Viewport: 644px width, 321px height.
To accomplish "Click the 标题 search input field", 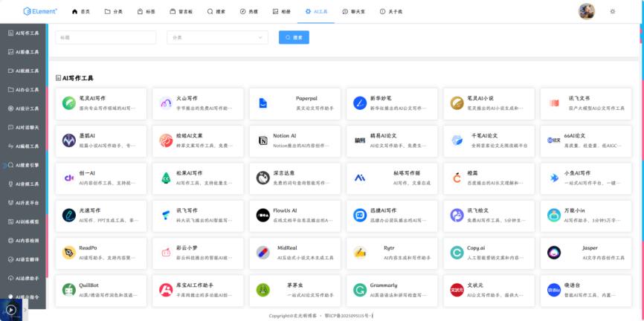I will pyautogui.click(x=106, y=37).
